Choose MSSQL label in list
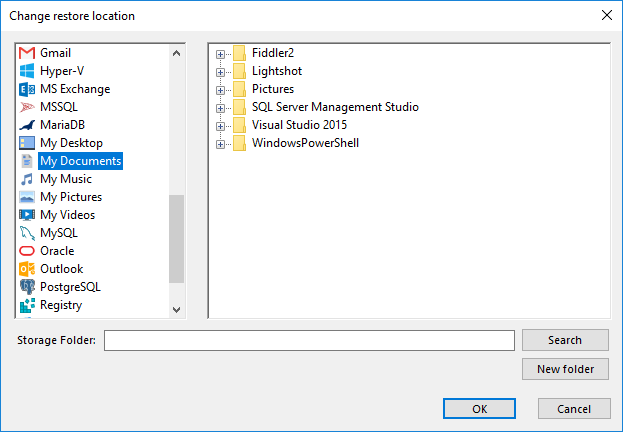The width and height of the screenshot is (623, 432). pyautogui.click(x=59, y=107)
